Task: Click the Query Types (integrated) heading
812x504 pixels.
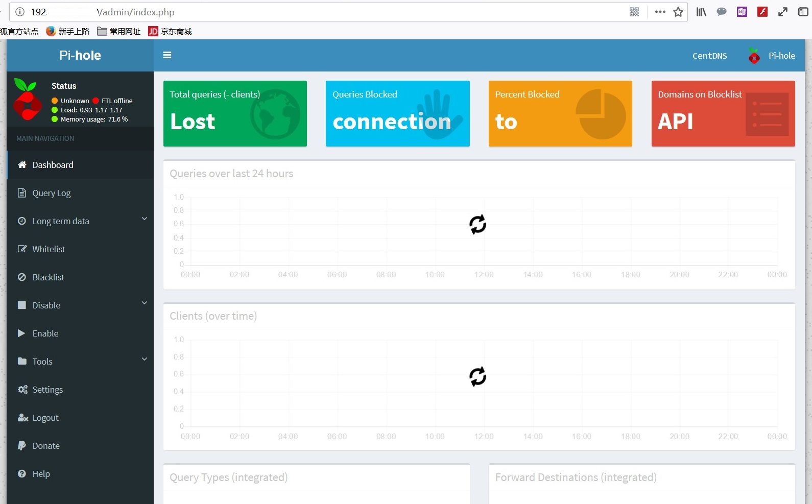Action: click(x=228, y=477)
